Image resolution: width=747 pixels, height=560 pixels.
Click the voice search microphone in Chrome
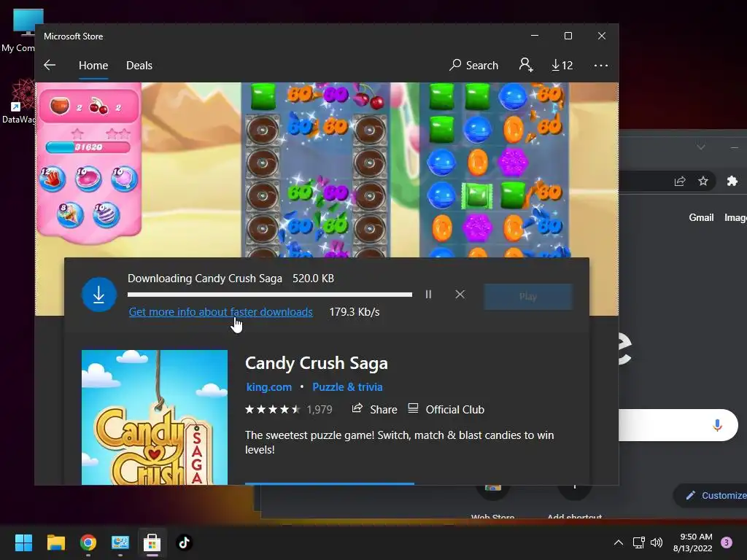[717, 425]
